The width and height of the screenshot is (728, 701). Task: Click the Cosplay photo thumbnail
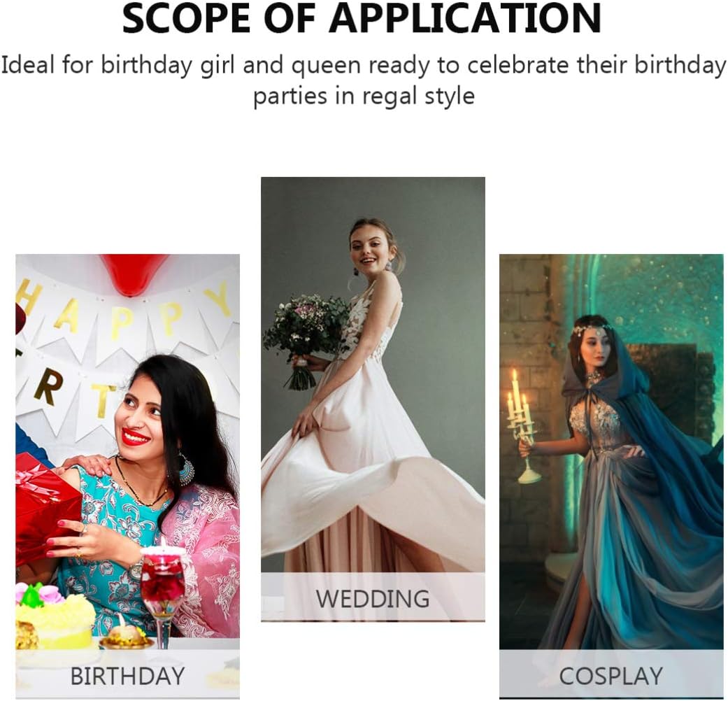pos(611,476)
